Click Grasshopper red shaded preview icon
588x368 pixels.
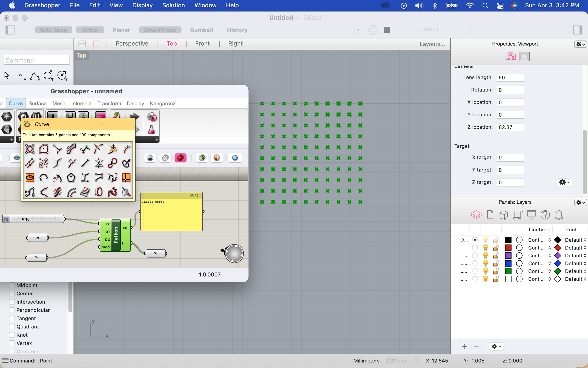tap(180, 158)
